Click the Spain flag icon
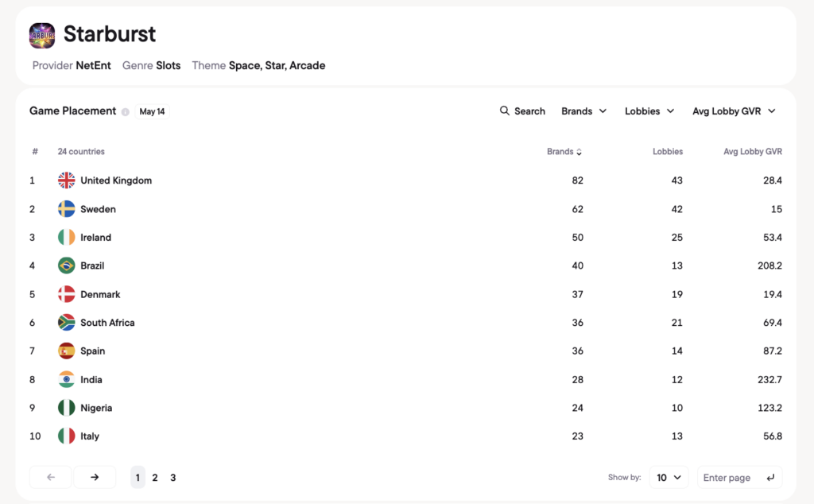814x504 pixels. pos(67,351)
